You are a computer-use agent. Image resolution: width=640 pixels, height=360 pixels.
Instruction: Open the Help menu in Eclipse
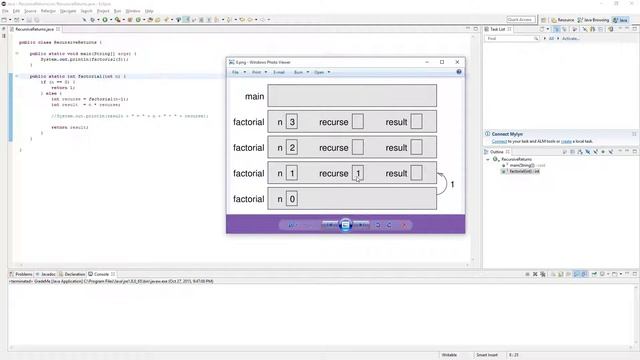coord(149,11)
